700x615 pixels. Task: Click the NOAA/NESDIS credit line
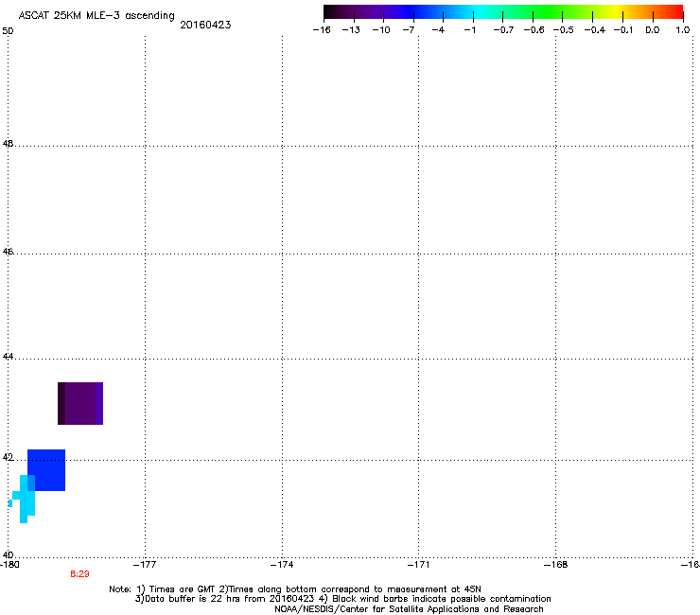(x=409, y=609)
